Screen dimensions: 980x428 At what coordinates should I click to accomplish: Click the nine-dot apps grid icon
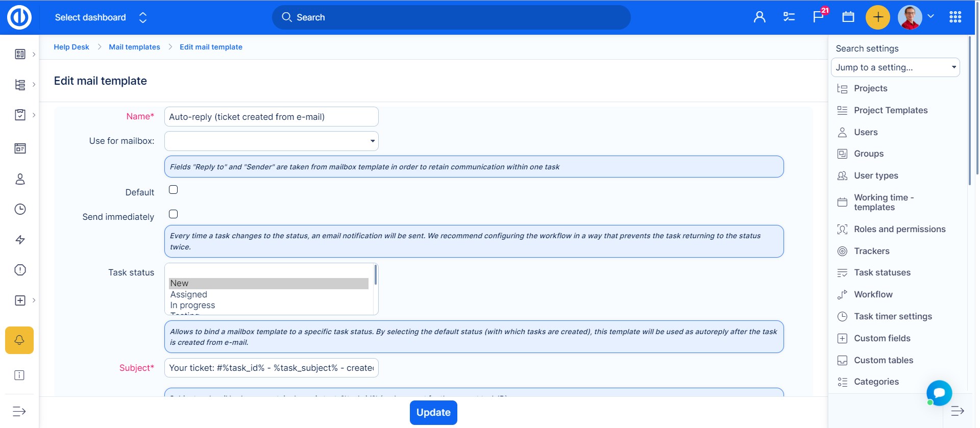point(955,17)
